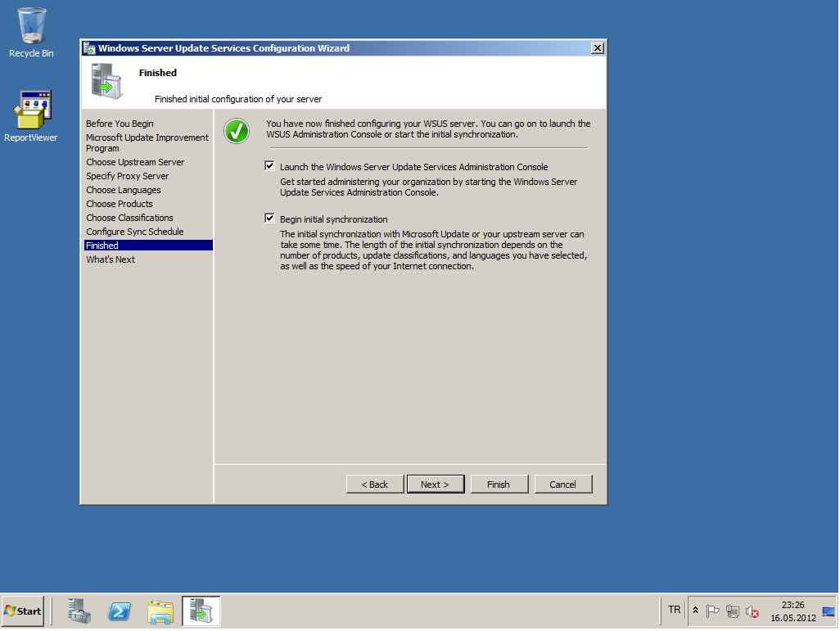
Task: Uncheck Launch the WSUS Administration Console
Action: (269, 166)
